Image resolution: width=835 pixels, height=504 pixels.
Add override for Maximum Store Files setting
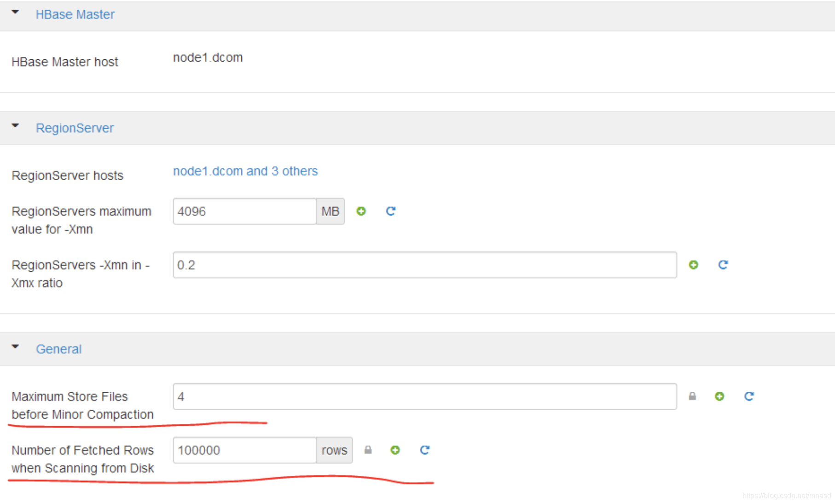click(x=719, y=396)
